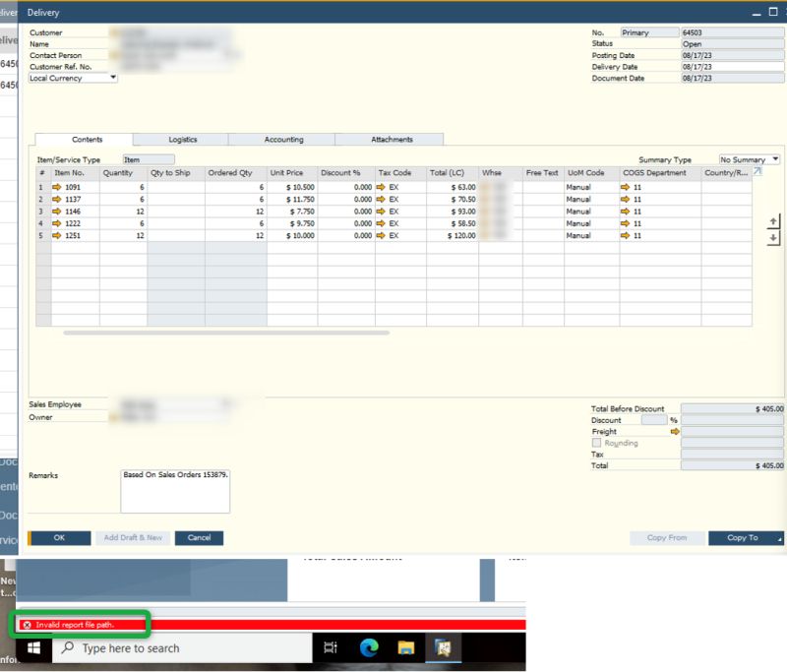Click the red error icon in status bar
Screen dimensions: 787x672
pyautogui.click(x=25, y=624)
